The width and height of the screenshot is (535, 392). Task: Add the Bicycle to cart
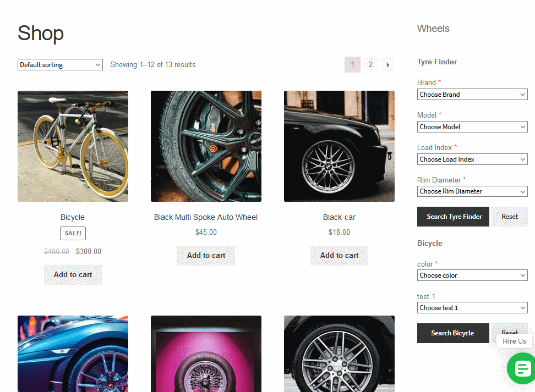pos(73,275)
